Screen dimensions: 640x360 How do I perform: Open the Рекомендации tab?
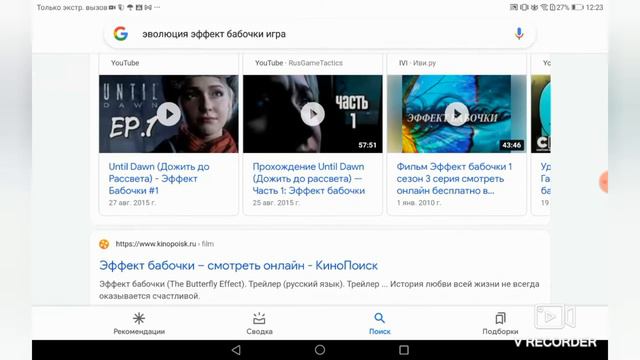pos(139,323)
